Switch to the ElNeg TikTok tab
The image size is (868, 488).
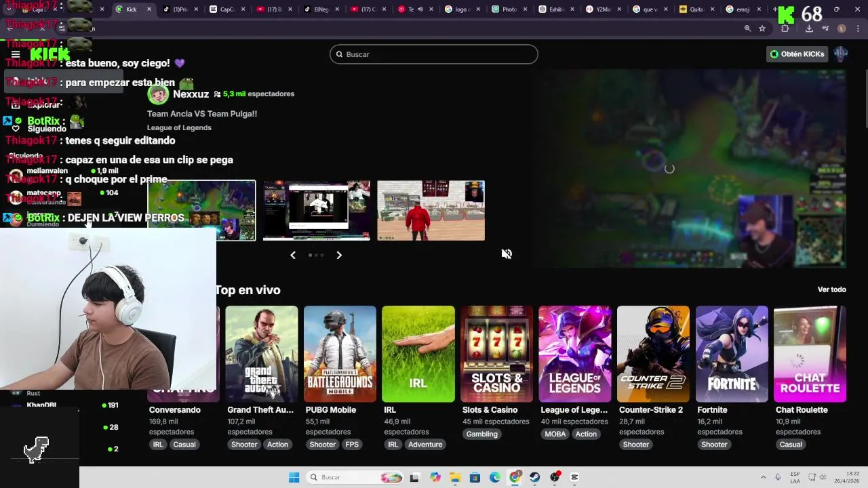pos(320,9)
